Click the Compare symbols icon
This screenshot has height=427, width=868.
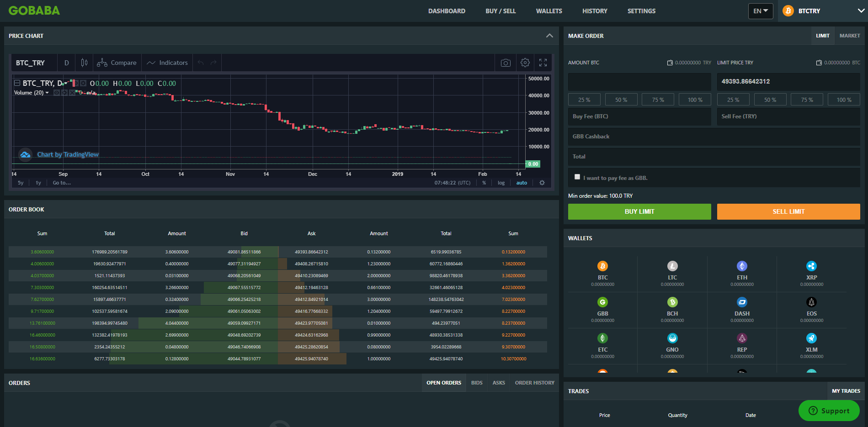point(102,63)
